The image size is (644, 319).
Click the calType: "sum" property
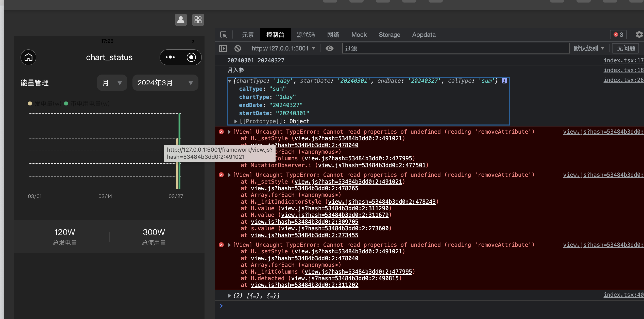[x=262, y=89]
